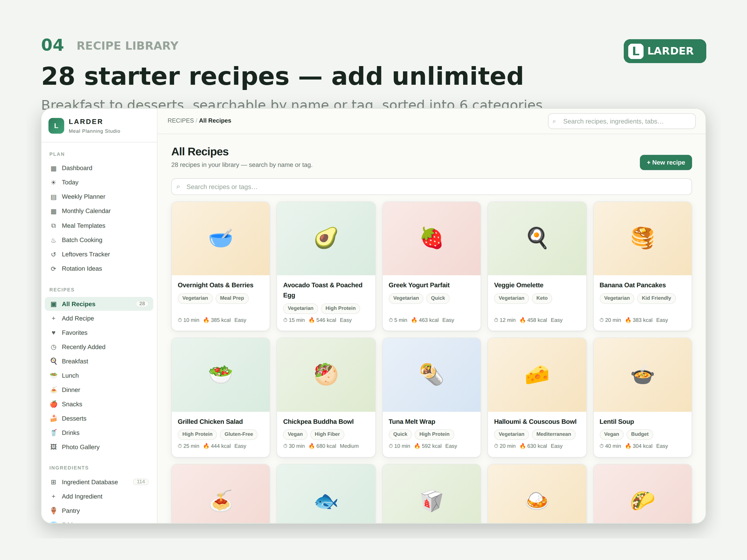Open the Desserts category
This screenshot has width=747, height=560.
[x=99, y=419]
